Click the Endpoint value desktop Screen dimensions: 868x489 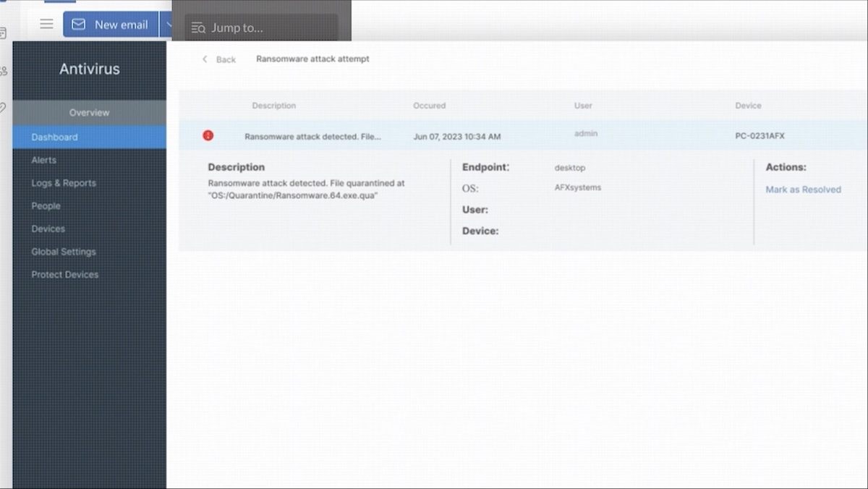pos(570,168)
